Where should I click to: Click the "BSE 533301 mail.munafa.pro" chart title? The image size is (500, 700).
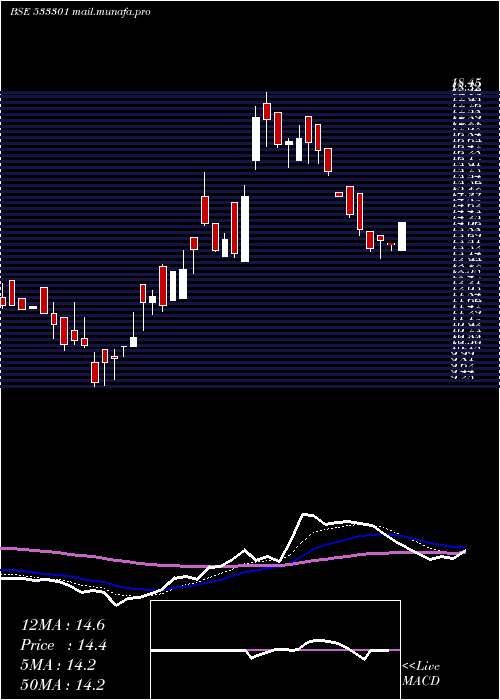pos(80,12)
